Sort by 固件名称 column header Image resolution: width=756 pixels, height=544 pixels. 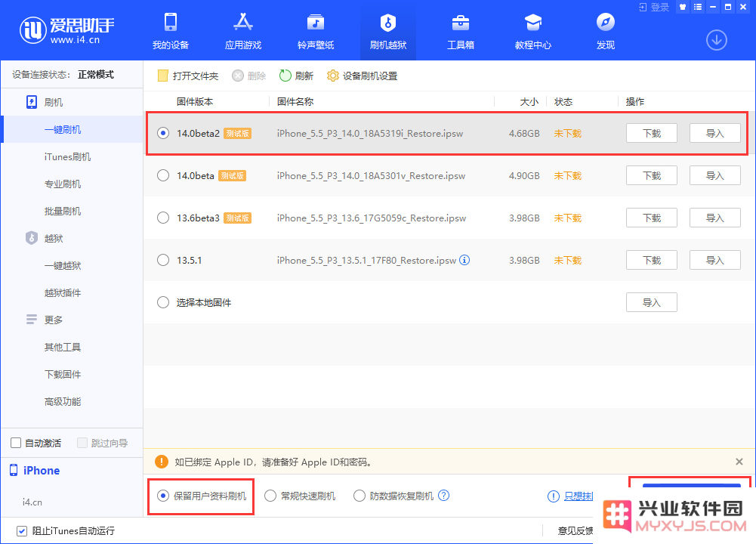coord(295,102)
